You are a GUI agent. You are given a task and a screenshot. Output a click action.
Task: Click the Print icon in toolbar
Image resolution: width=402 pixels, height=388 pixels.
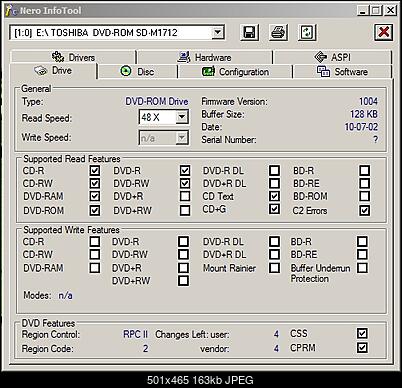tap(278, 32)
